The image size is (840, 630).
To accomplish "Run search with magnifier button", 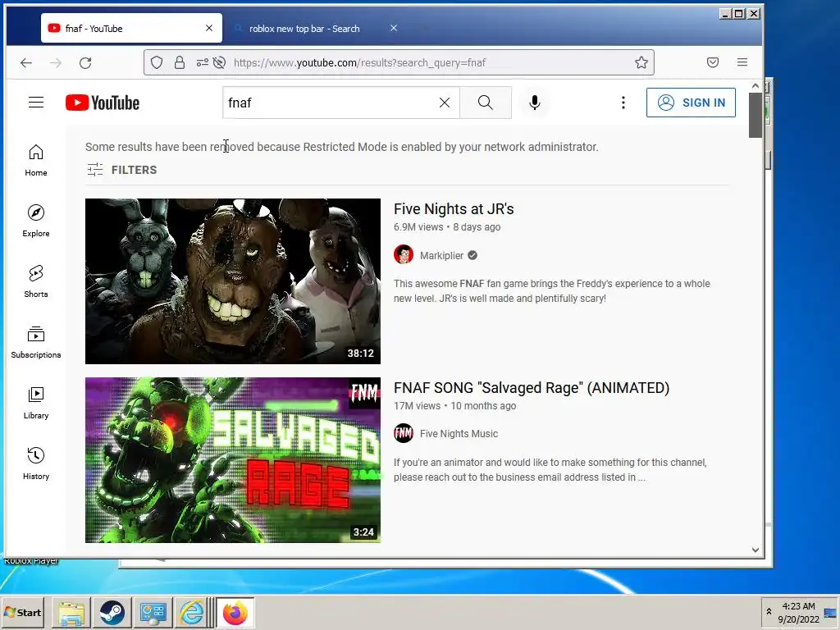I will (486, 103).
